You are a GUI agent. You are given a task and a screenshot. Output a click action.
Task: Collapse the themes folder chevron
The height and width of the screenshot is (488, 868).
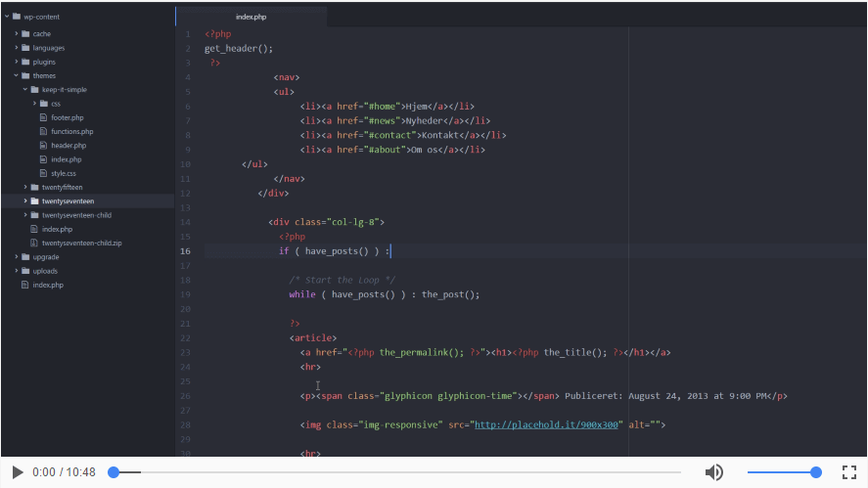tap(17, 75)
